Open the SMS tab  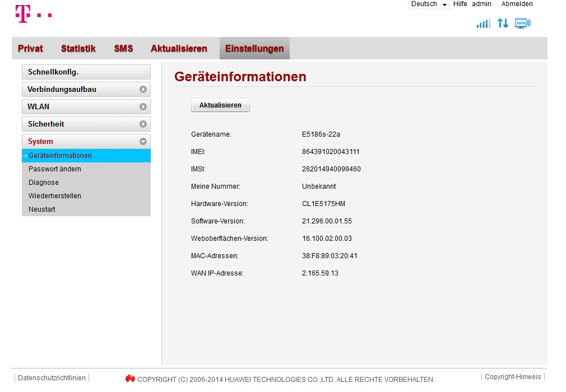pos(123,48)
